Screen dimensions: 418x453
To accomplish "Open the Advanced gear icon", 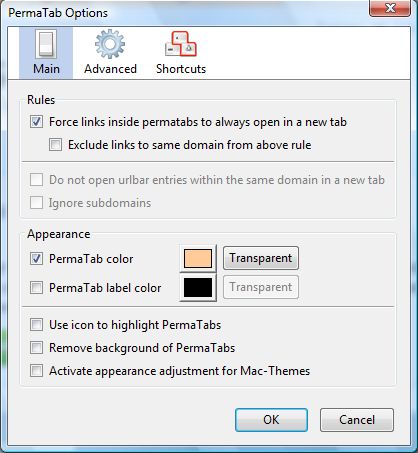I will point(110,44).
